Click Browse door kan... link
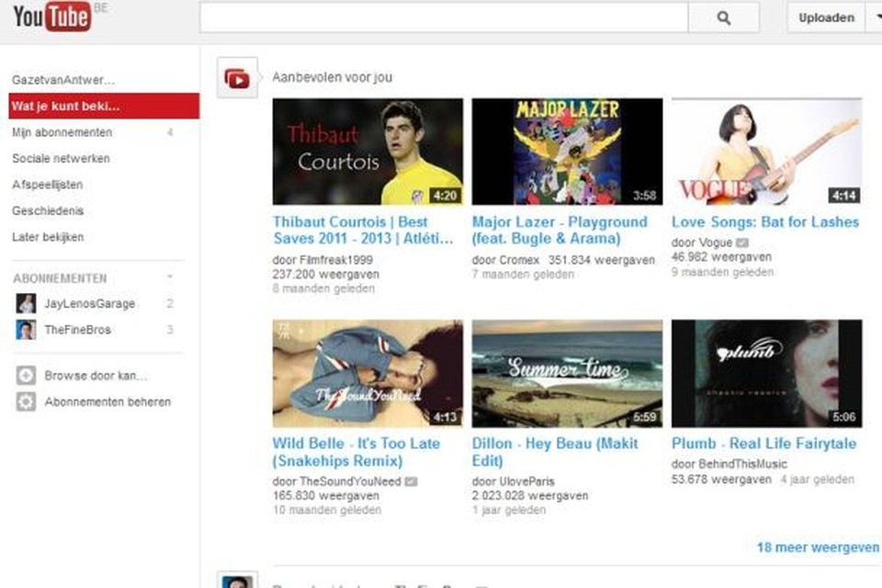882x588 pixels. click(x=96, y=375)
